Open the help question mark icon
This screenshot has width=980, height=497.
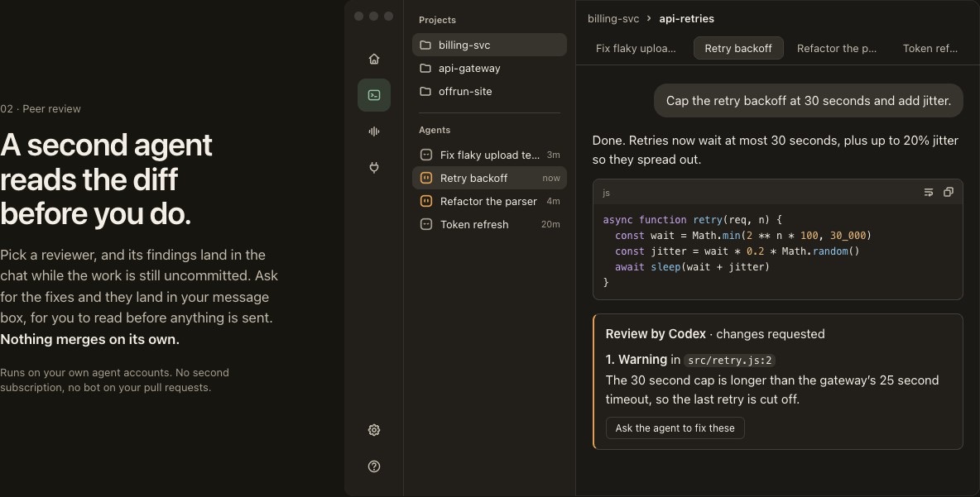[374, 466]
